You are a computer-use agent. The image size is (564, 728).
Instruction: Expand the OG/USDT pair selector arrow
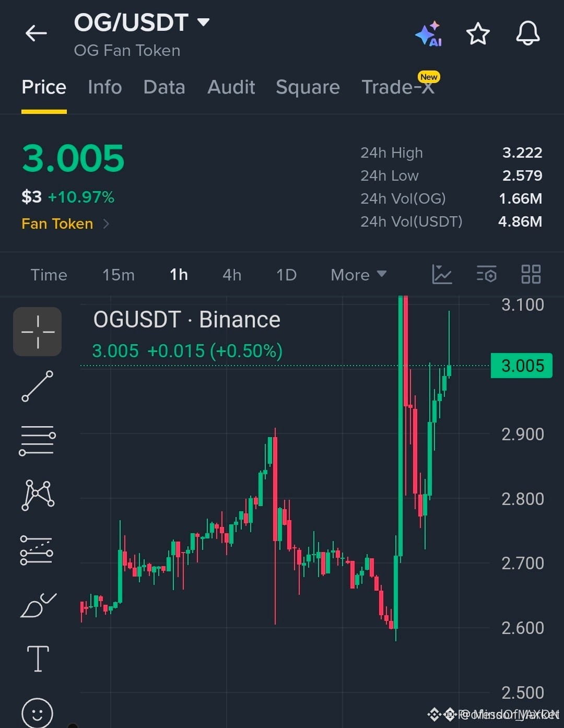click(203, 22)
